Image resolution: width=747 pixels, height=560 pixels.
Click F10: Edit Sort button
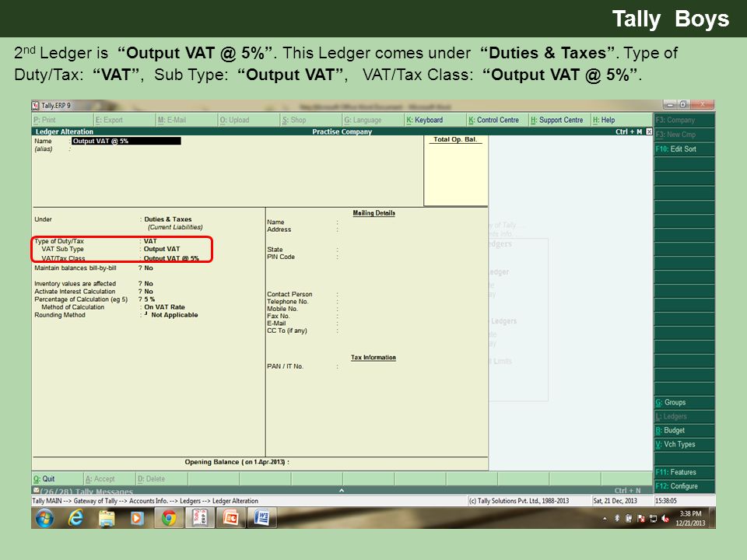coord(684,149)
